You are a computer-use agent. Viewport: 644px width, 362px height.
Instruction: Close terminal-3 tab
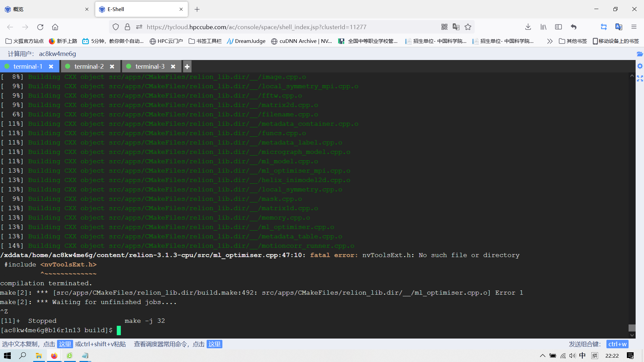(x=173, y=67)
